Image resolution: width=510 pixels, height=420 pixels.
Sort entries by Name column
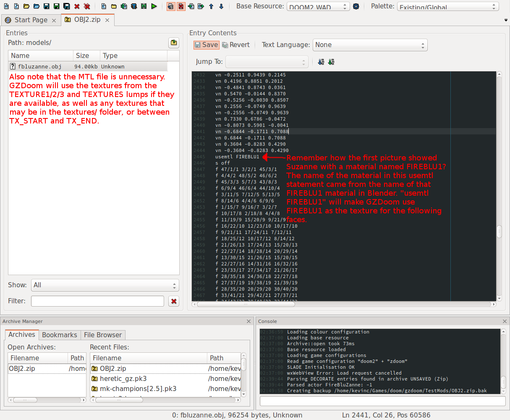(41, 56)
